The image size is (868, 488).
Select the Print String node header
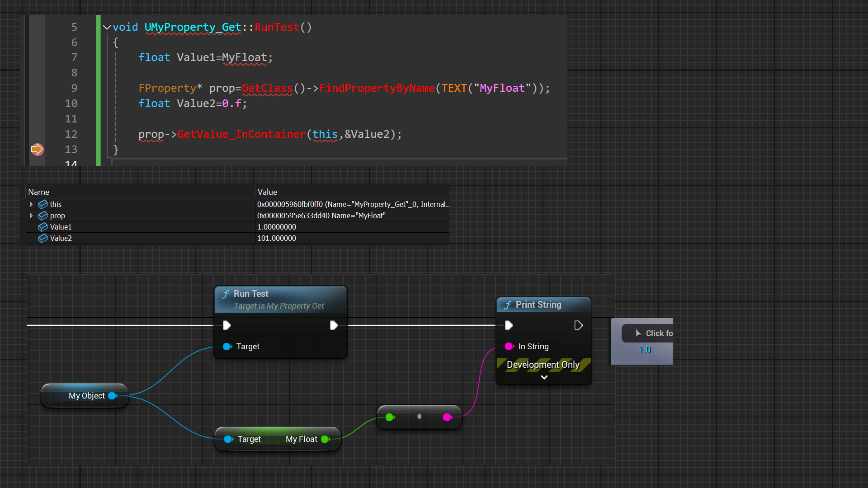538,305
